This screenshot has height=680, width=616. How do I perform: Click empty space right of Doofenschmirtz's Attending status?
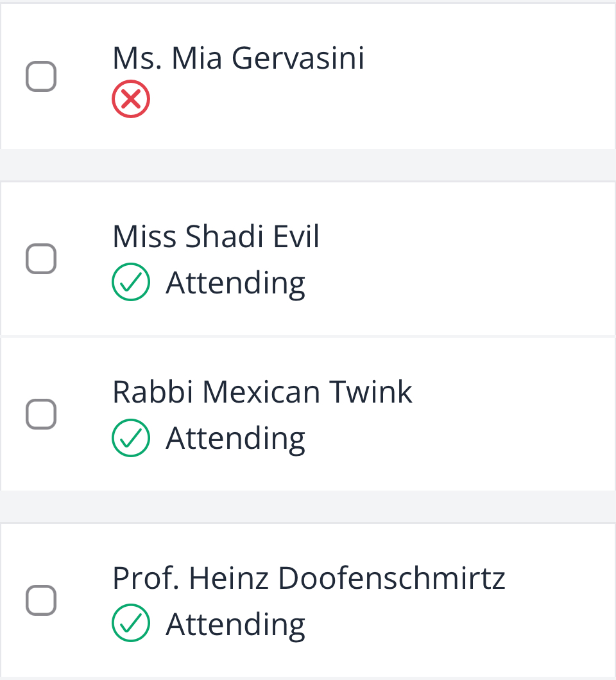pos(459,625)
